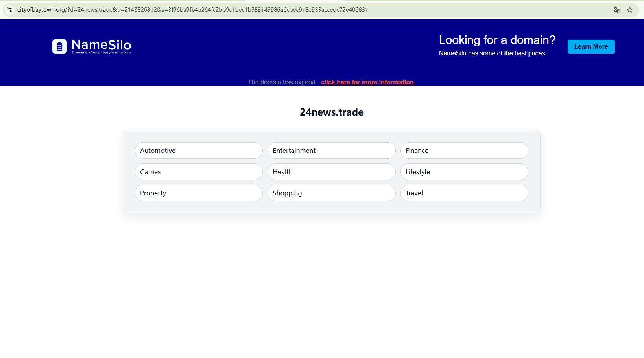Open the translate page icon

[617, 10]
